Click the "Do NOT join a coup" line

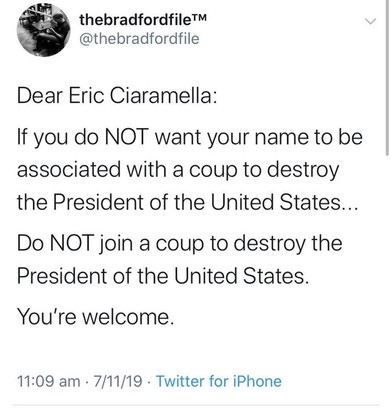point(179,244)
